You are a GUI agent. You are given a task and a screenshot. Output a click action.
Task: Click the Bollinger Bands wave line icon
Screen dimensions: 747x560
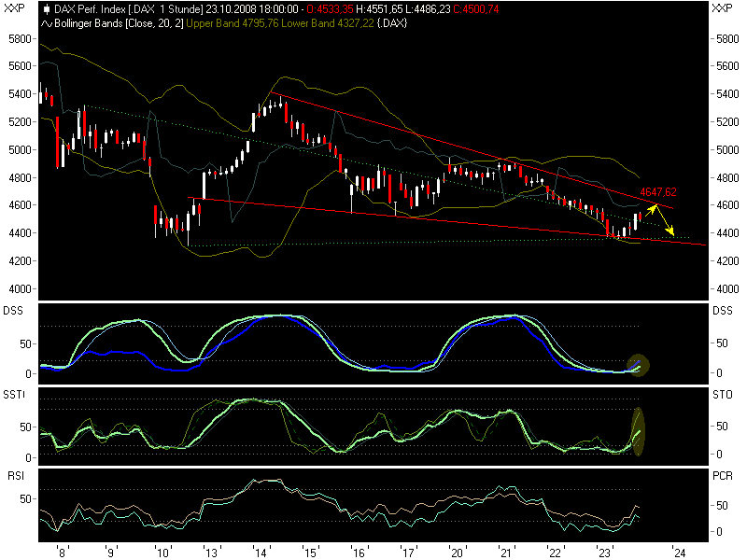pos(47,23)
